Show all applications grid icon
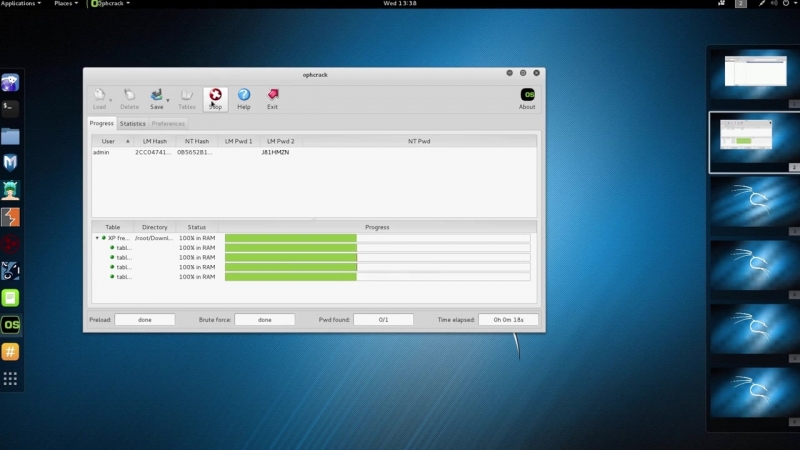The height and width of the screenshot is (450, 800). point(10,379)
